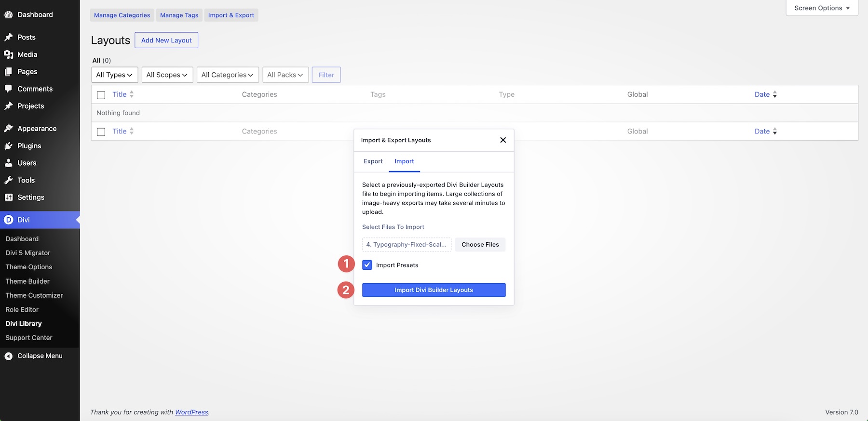Sort by Title arrows in table footer
Viewport: 868px width, 421px height.
coord(132,131)
